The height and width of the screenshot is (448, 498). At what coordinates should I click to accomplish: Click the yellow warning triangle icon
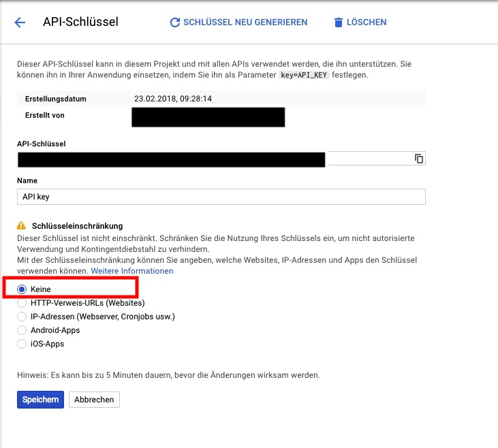[x=21, y=226]
